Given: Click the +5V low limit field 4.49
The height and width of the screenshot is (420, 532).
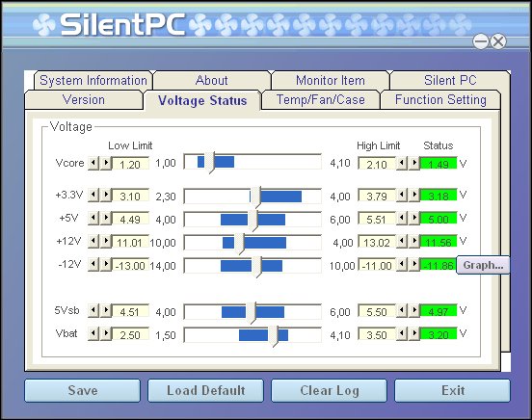Looking at the screenshot, I should [130, 219].
